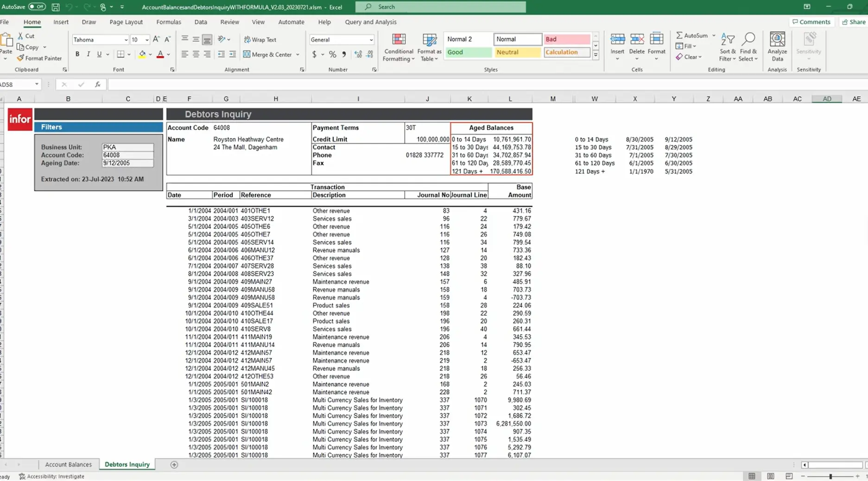Switch to the Account Balances sheet tab
868x481 pixels.
click(x=68, y=464)
